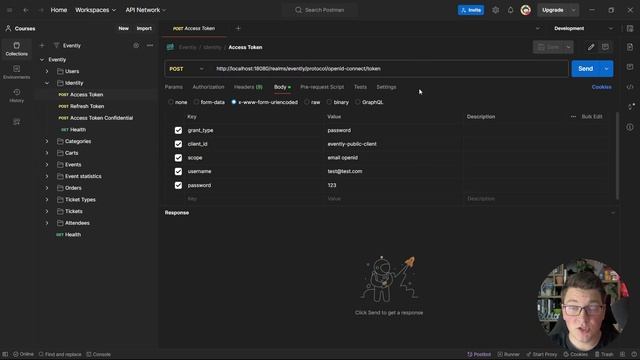Screen dimensions: 640x360
Task: Open the Environments sidebar tab
Action: click(16, 72)
